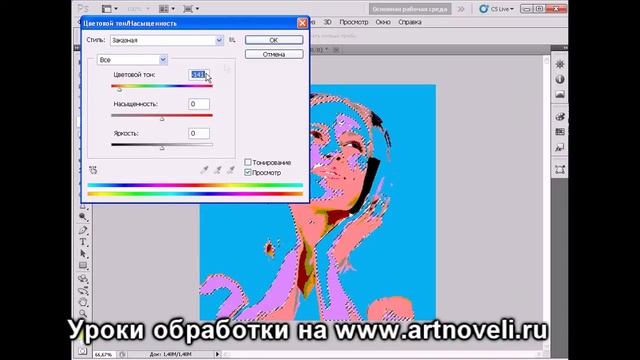Click the preset options icon beside Стиль
Screen dimensions: 640x360
click(x=232, y=40)
